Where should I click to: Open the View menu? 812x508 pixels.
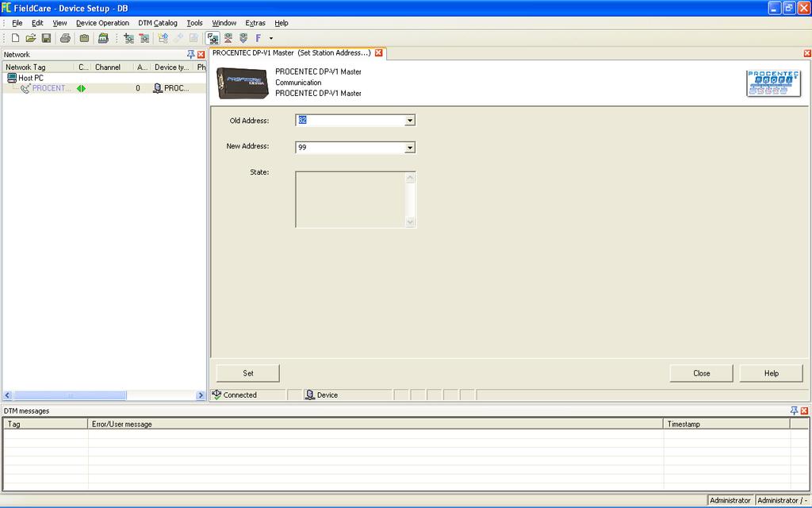tap(59, 23)
